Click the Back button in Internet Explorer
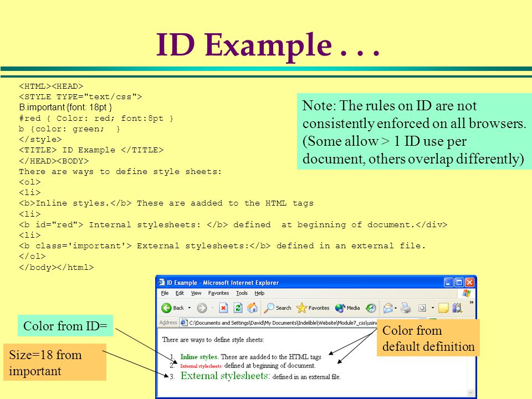532x399 pixels. pos(172,308)
